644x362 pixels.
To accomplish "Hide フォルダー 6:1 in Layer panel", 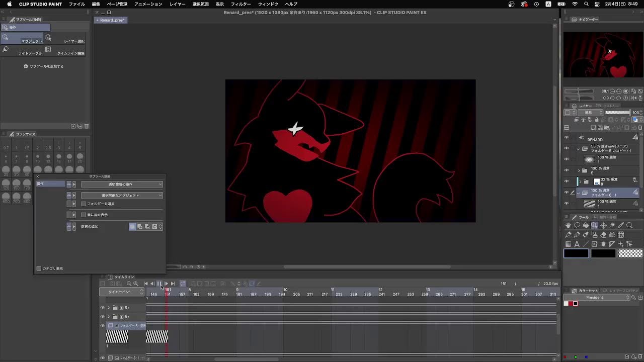I will click(567, 193).
